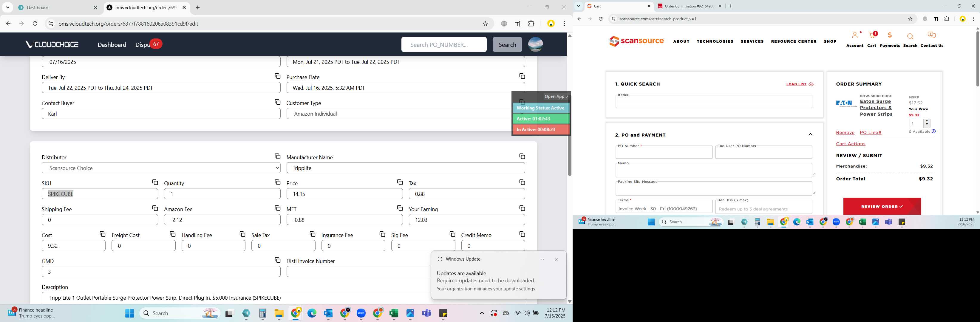Open the ScanSource Search icon
Viewport: 980px width, 322px height.
(x=910, y=40)
